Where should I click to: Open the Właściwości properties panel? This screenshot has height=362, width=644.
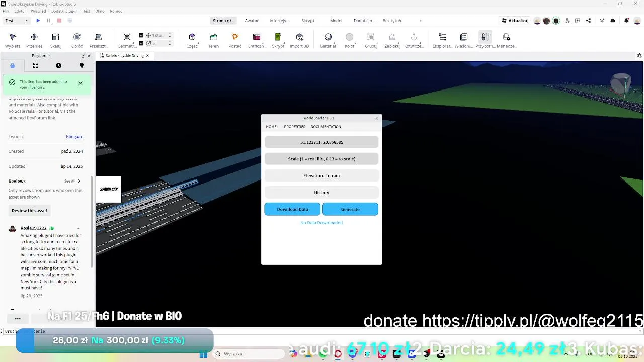[x=464, y=40]
